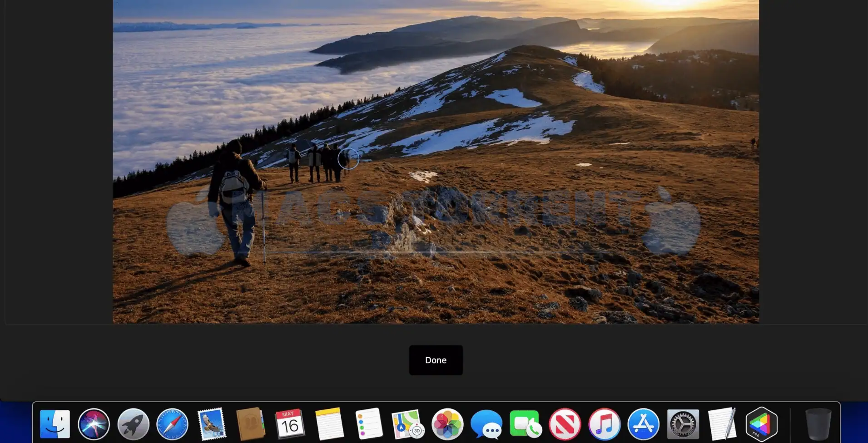Open Calendar showing May 16
The height and width of the screenshot is (443, 868).
290,424
